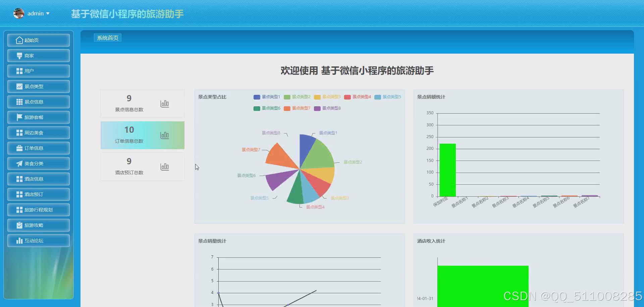The width and height of the screenshot is (644, 307).
Task: Toggle 景点类型3 legend series
Action: (327, 97)
